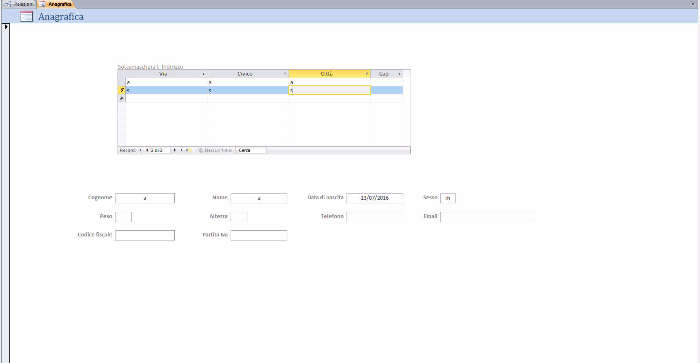Viewport: 700px width, 363px height.
Task: Click second row Civico cell
Action: (x=248, y=90)
